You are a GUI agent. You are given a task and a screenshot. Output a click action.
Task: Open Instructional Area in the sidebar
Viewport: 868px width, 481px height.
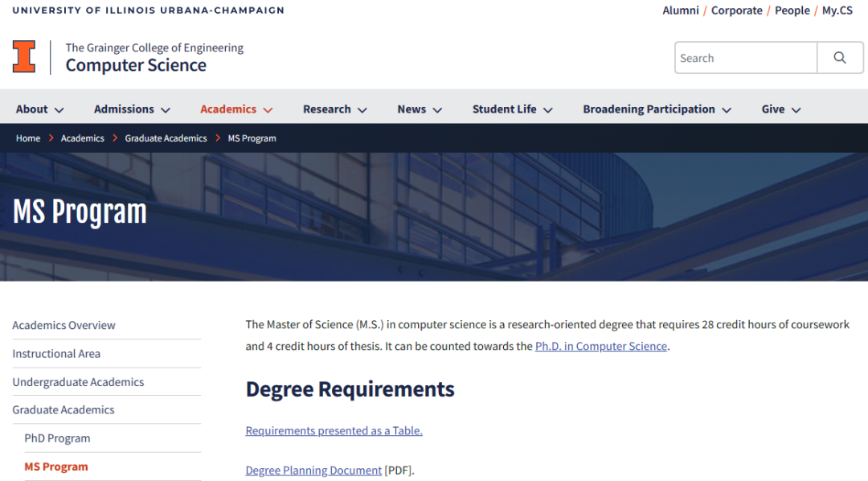[56, 354]
